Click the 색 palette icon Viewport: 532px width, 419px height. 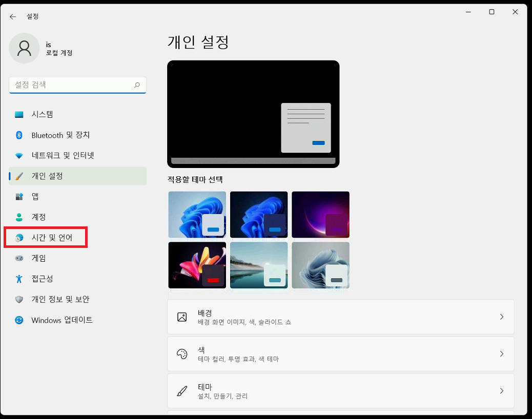182,354
